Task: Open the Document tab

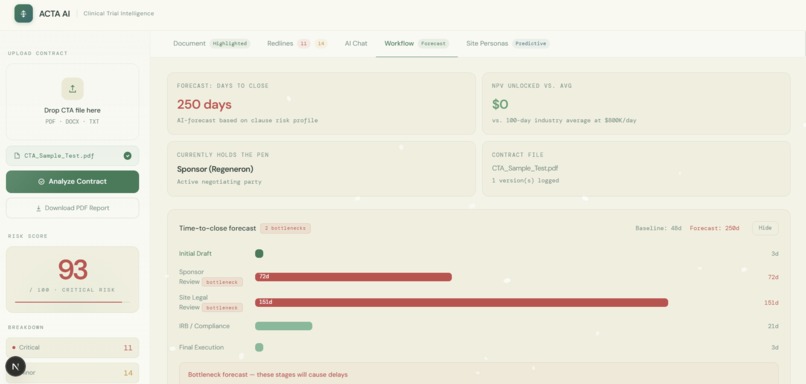Action: pos(211,44)
